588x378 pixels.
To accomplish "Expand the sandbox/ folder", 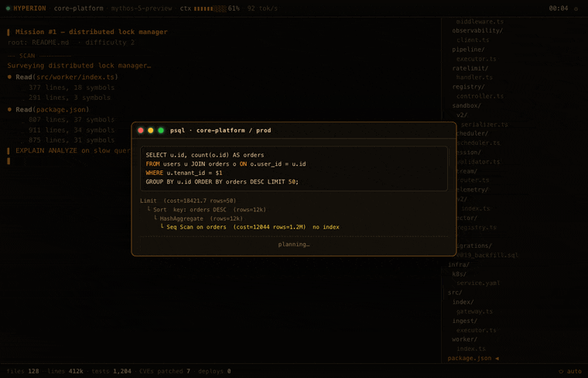I will tap(466, 106).
